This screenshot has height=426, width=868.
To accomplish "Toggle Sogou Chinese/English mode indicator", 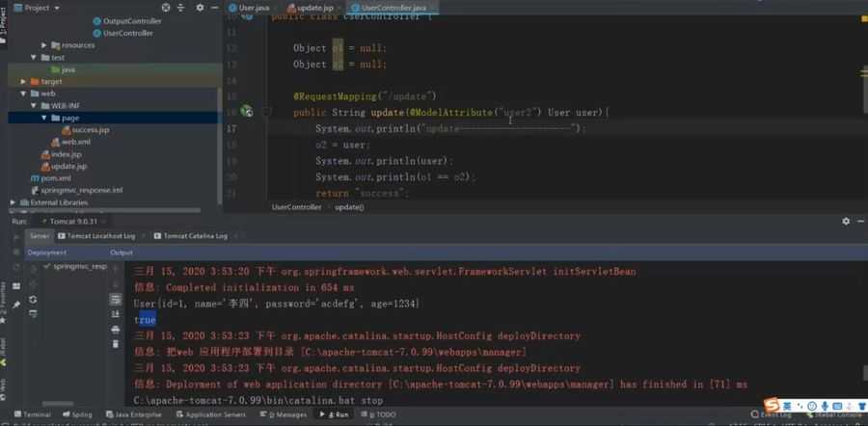I will 787,407.
